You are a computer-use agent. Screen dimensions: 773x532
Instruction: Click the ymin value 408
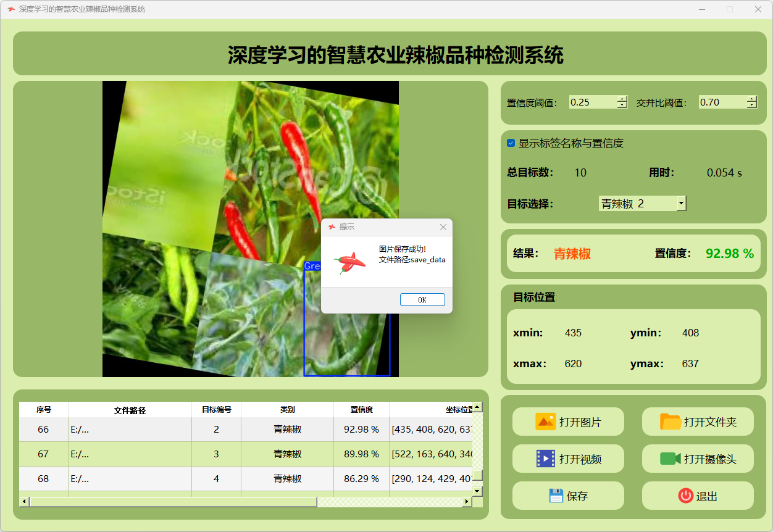click(690, 333)
